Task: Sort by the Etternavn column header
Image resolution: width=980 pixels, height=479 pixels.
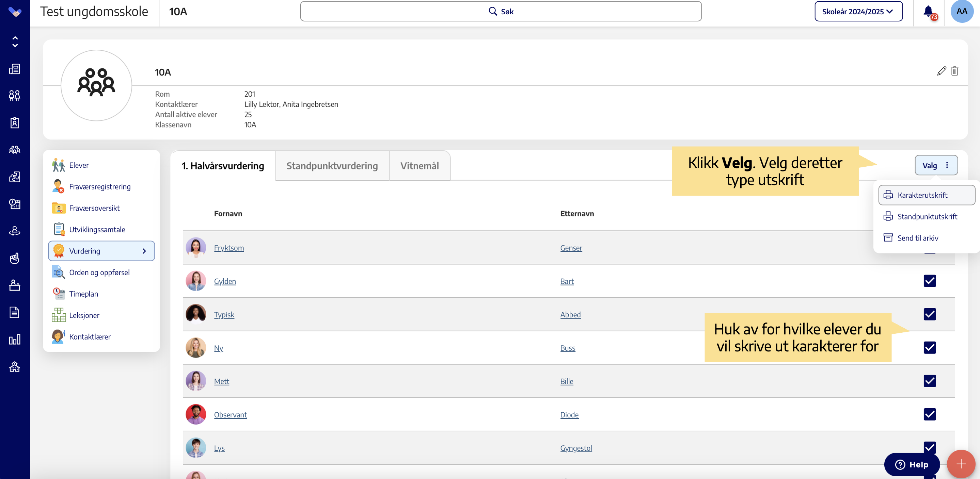Action: (577, 214)
